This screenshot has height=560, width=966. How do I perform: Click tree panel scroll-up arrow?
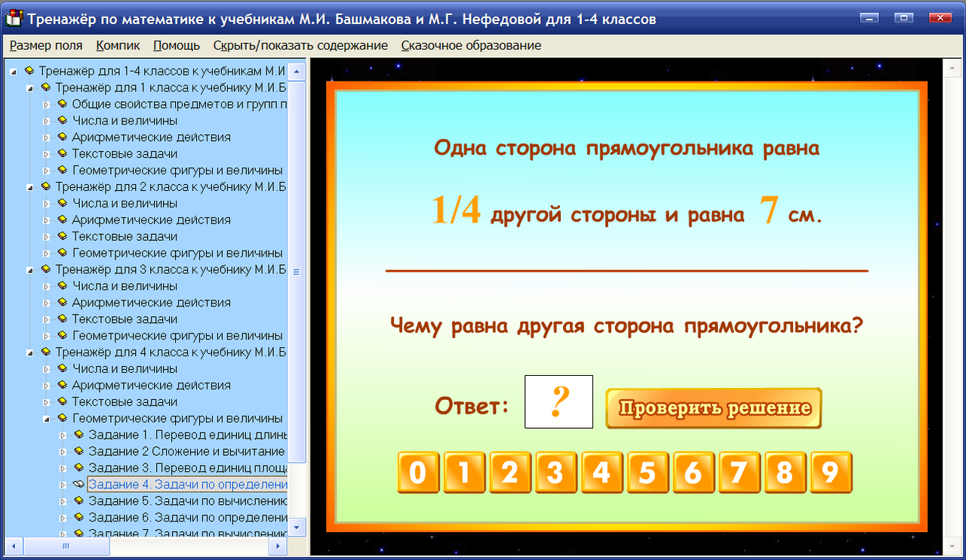pos(297,72)
